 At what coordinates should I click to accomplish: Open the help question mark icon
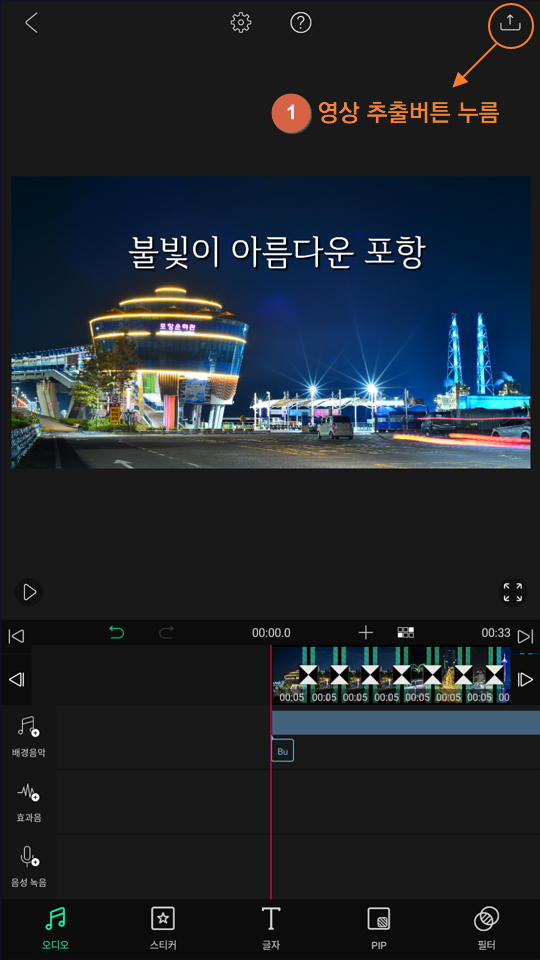click(x=301, y=23)
